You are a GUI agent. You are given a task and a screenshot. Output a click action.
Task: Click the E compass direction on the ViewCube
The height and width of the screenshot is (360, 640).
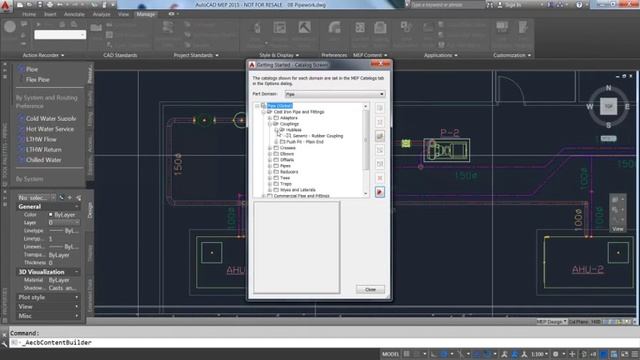[x=627, y=107]
